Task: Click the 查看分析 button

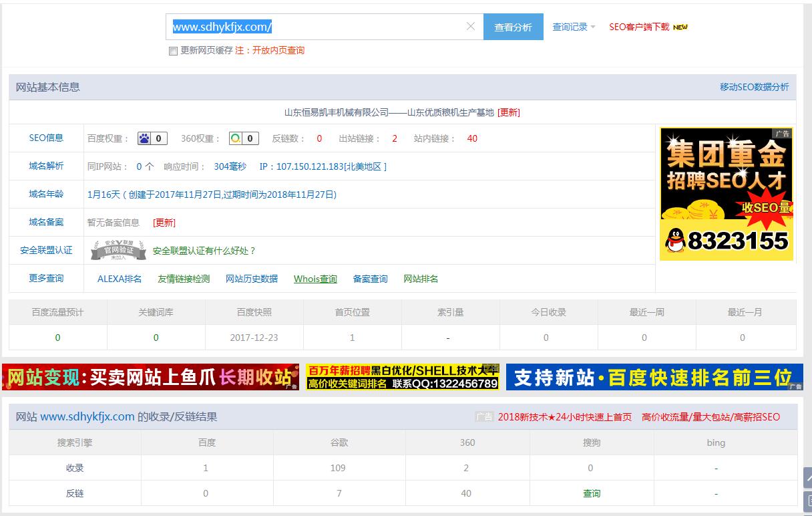Action: click(x=513, y=27)
